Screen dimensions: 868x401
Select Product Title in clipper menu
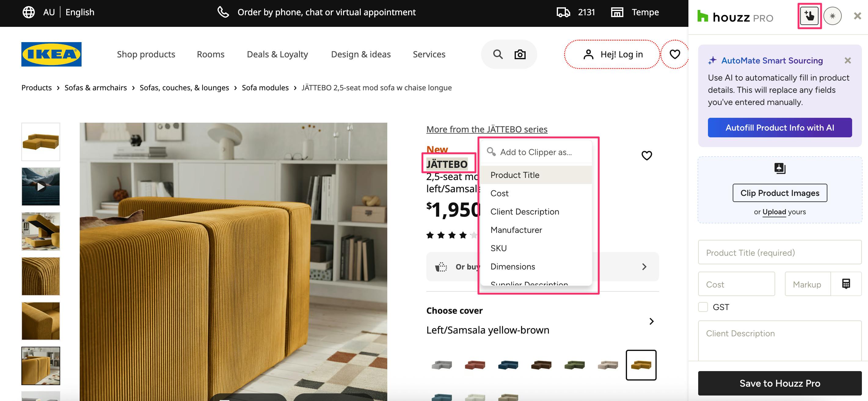pyautogui.click(x=515, y=175)
